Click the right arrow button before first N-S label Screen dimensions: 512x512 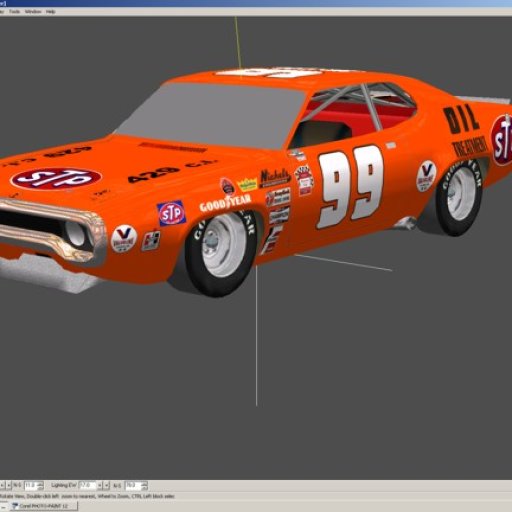pyautogui.click(x=9, y=485)
